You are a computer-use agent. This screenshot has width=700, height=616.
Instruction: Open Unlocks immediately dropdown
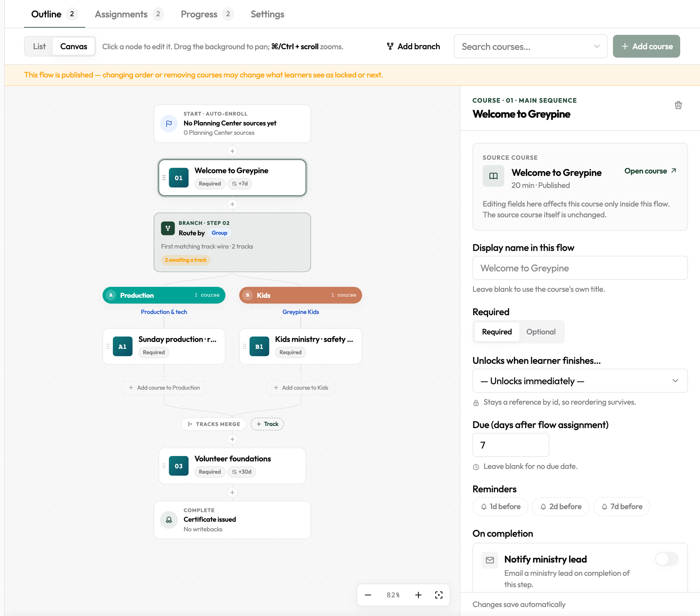pyautogui.click(x=580, y=381)
